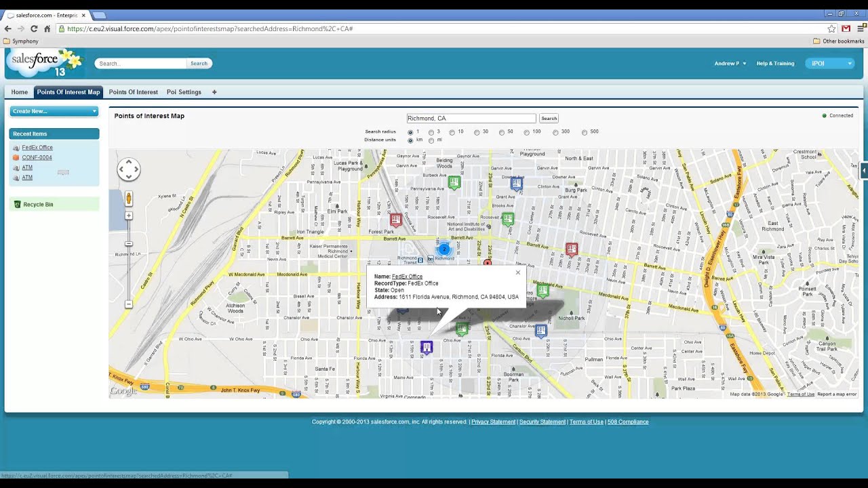Select the Points Of Interest Map tab
The width and height of the screenshot is (868, 488).
pyautogui.click(x=68, y=92)
